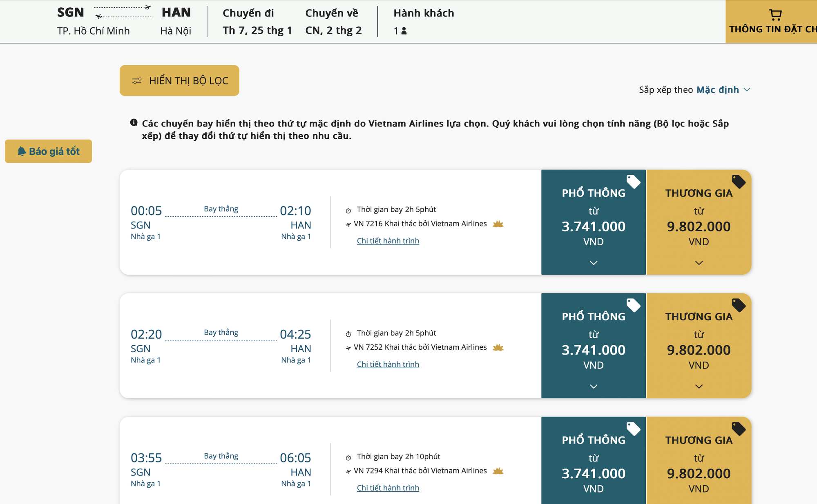Open THÔNG TIN ĐẶT CHỖ booking info
This screenshot has width=817, height=504.
(771, 22)
